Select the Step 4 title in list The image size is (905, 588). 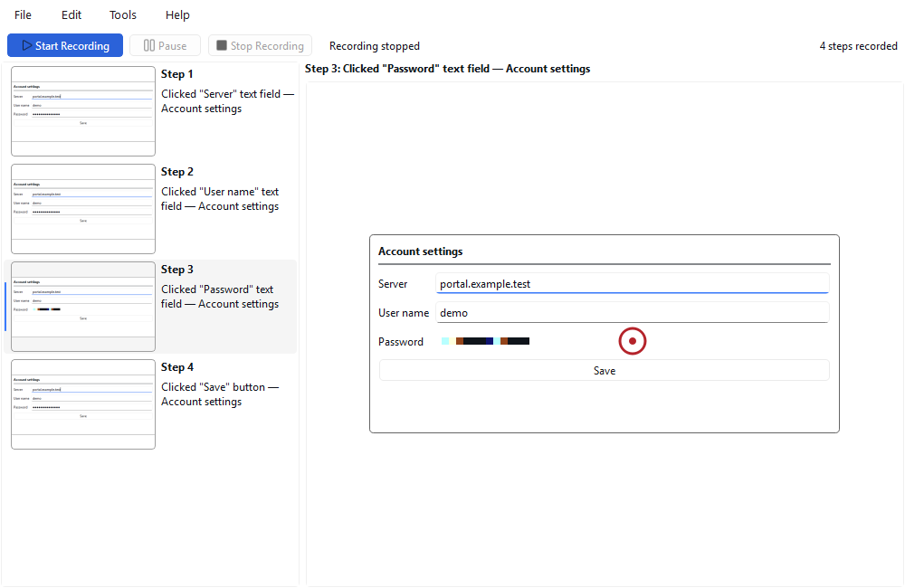tap(177, 367)
